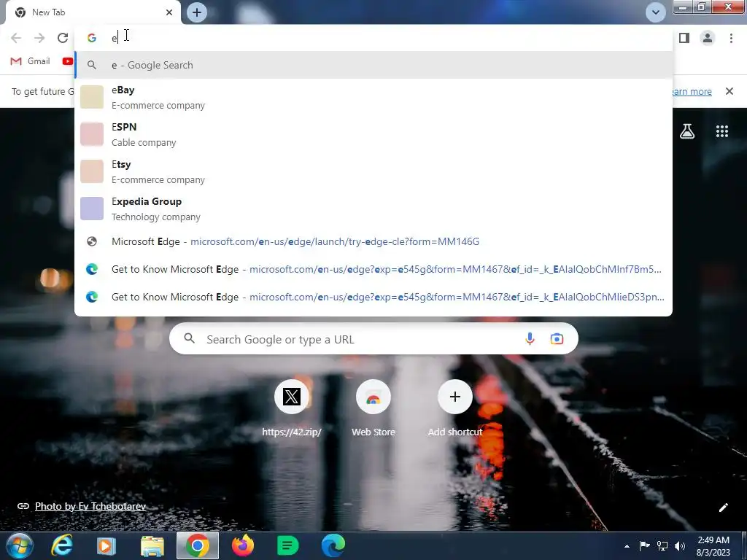Viewport: 747px width, 560px height.
Task: Start voice search with microphone icon
Action: pyautogui.click(x=530, y=339)
